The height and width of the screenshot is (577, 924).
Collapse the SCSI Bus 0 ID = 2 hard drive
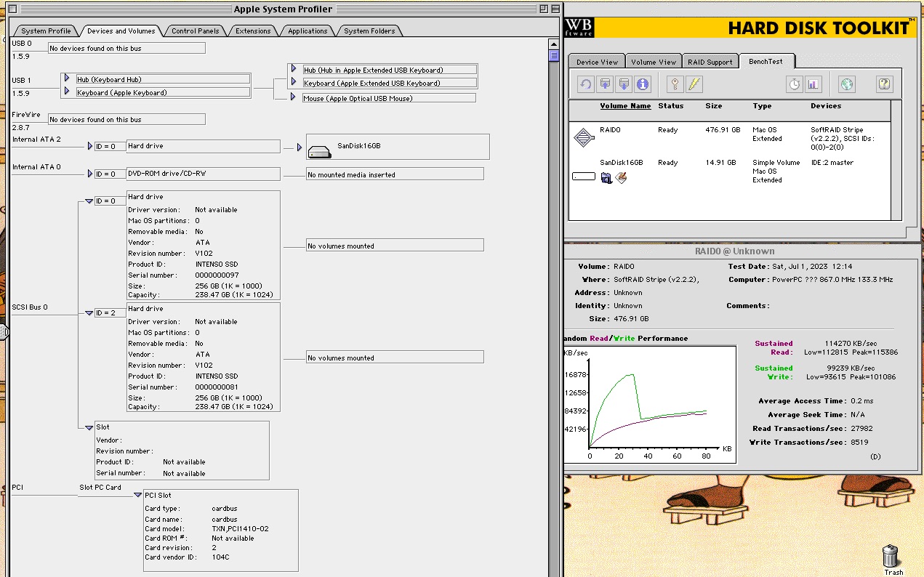[x=89, y=313]
